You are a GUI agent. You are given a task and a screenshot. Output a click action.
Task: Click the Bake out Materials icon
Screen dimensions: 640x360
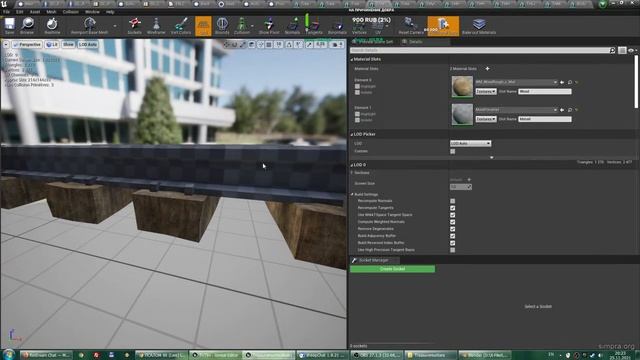(x=479, y=25)
